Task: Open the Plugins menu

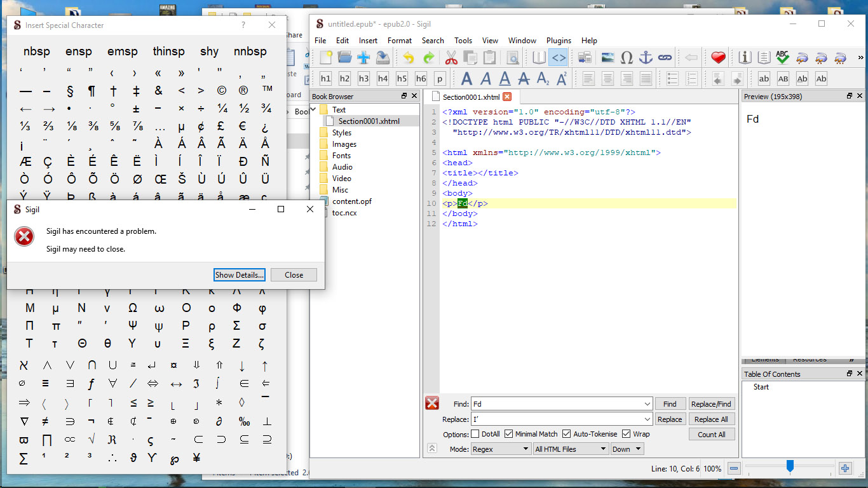Action: pyautogui.click(x=559, y=41)
